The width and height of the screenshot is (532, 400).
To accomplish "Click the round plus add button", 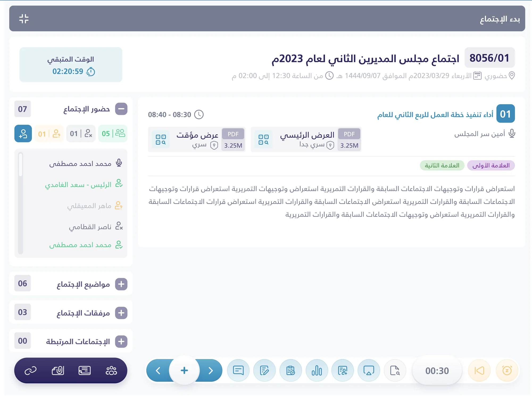I will point(184,370).
